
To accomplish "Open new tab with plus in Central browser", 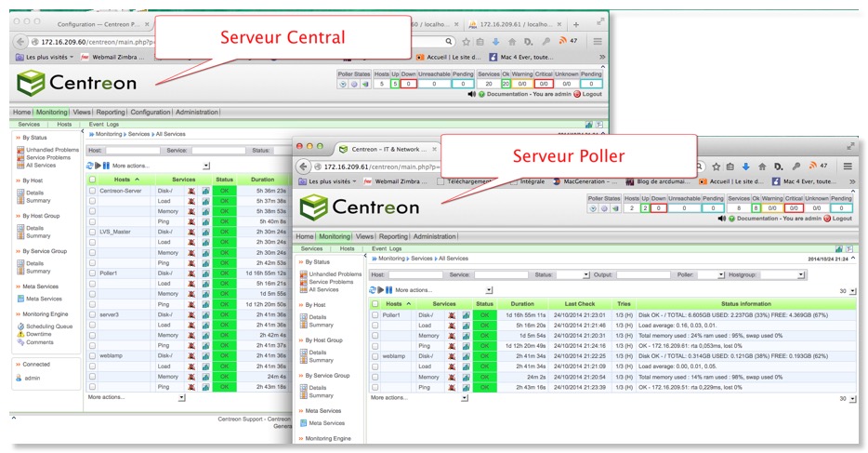I will point(575,24).
